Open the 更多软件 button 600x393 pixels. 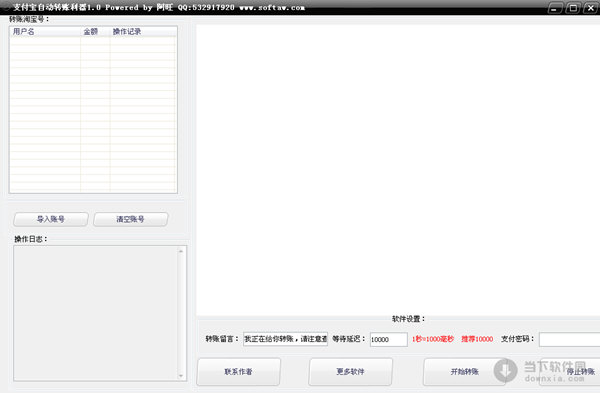point(351,372)
